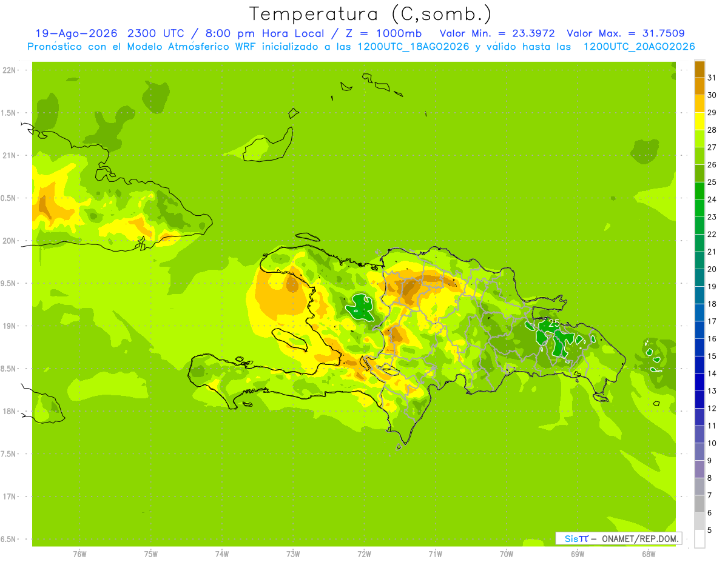The height and width of the screenshot is (562, 728).
Task: Click the legend color band between 20 and 21
Action: (699, 260)
